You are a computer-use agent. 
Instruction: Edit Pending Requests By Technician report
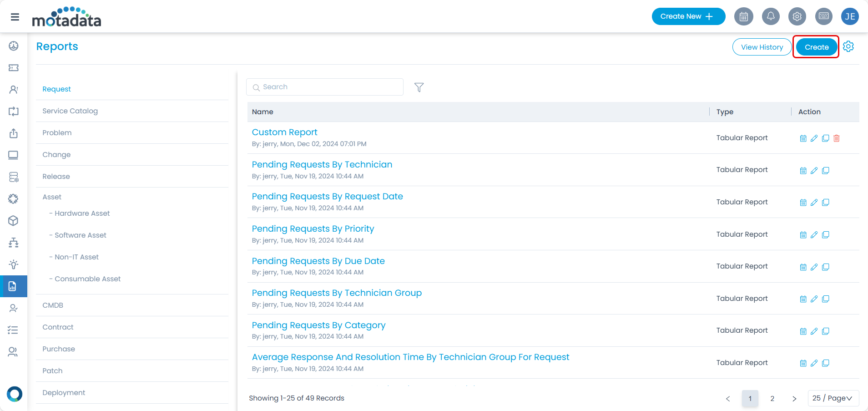814,170
